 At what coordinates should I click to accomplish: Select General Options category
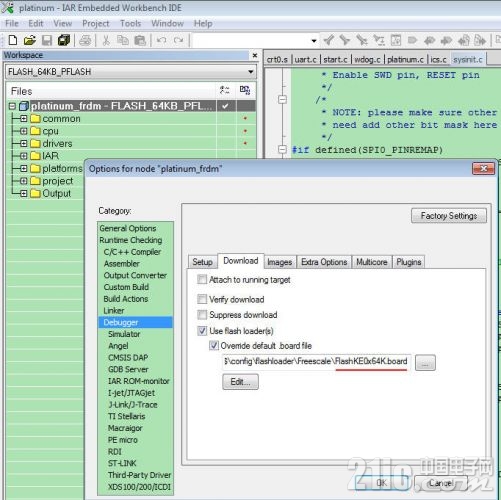[x=128, y=228]
